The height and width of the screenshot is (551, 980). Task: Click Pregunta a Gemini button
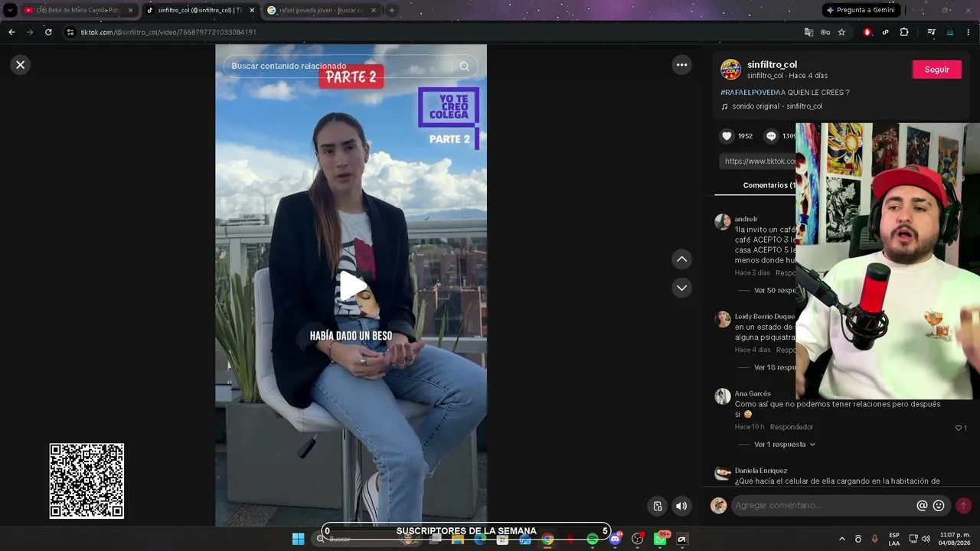[x=860, y=11]
